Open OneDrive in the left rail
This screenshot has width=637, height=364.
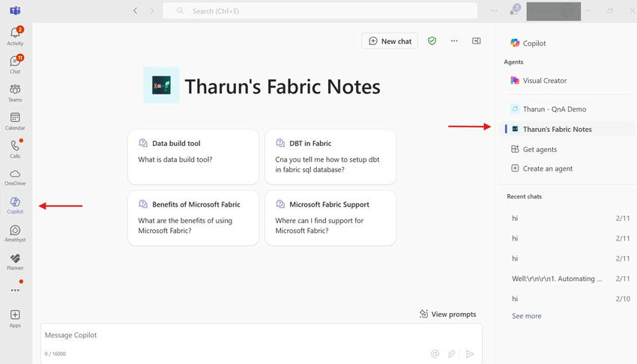pyautogui.click(x=15, y=178)
